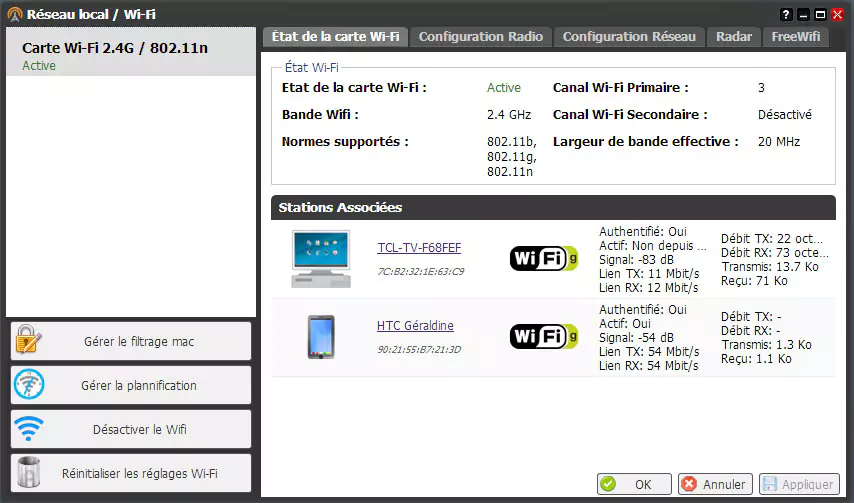Maximize the Réseau local / Wi-Fi window
Screen dimensions: 854x503
click(x=821, y=15)
